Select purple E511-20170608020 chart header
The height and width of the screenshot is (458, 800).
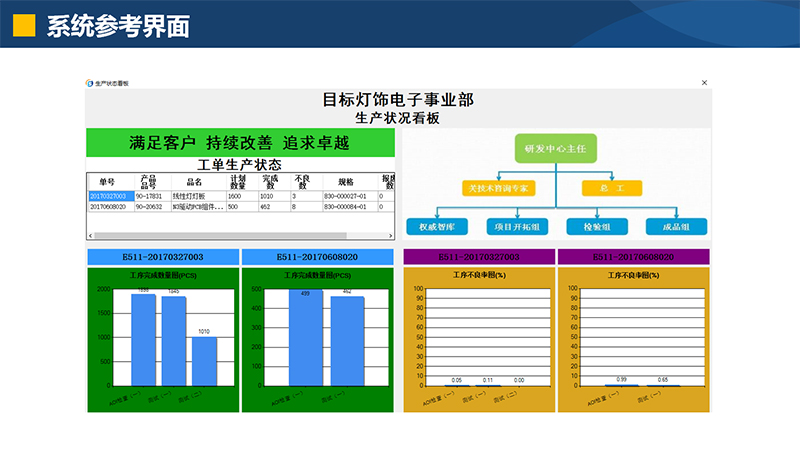point(633,258)
